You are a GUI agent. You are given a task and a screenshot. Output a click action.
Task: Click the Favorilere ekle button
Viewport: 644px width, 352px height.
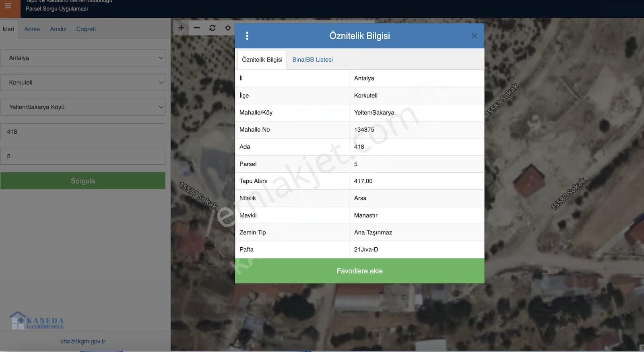point(359,271)
